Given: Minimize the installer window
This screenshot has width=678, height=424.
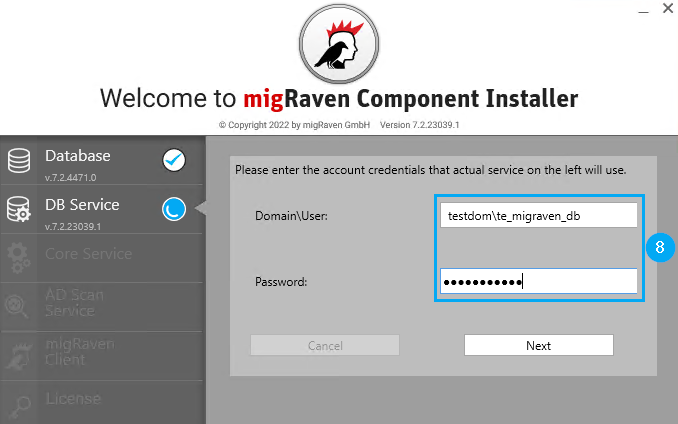Looking at the screenshot, I should pos(643,10).
